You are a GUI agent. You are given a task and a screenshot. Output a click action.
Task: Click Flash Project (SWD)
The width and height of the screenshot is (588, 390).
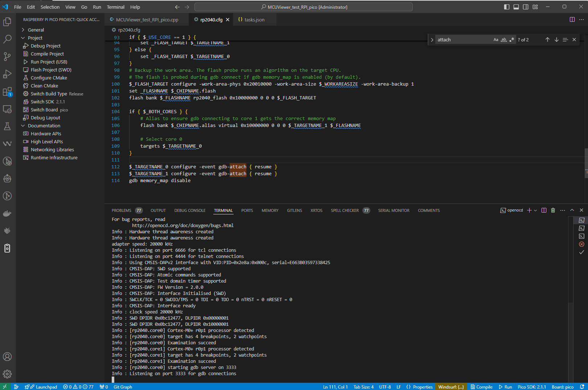51,70
